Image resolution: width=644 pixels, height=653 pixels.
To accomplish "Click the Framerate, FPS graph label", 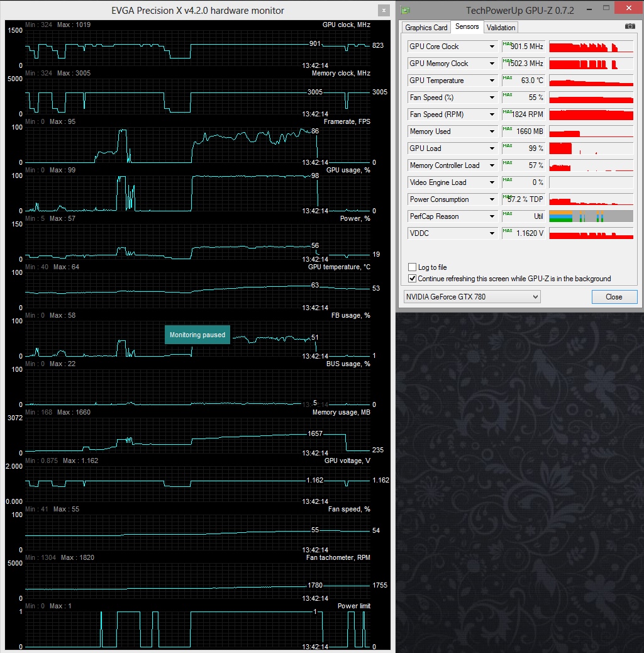I will click(347, 121).
